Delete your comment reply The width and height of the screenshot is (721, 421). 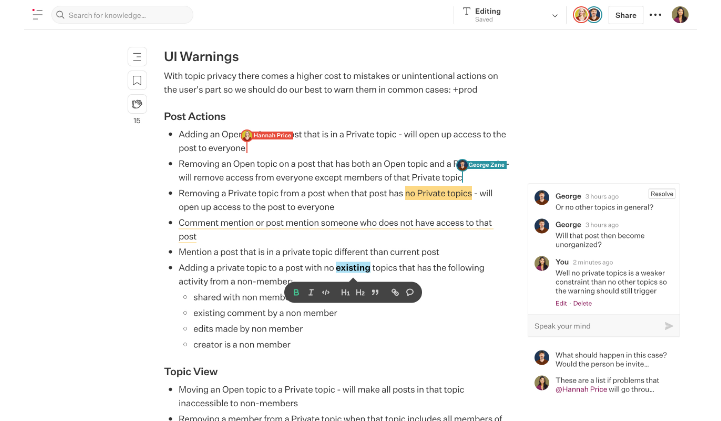click(x=582, y=303)
